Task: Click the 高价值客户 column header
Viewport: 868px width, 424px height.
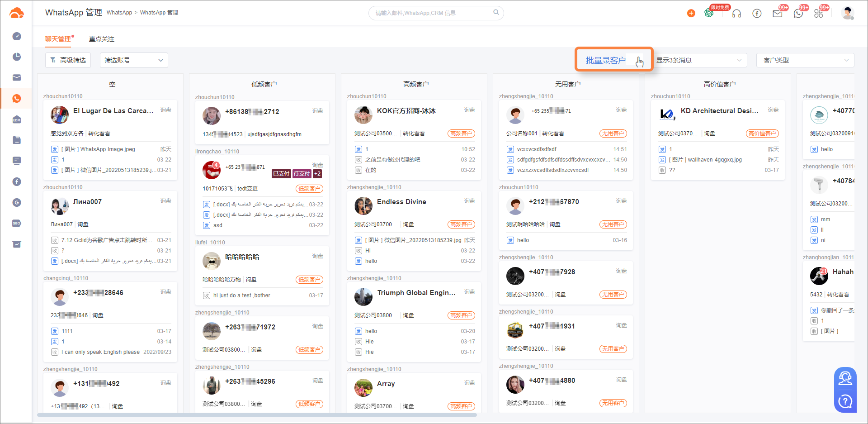Action: (720, 84)
